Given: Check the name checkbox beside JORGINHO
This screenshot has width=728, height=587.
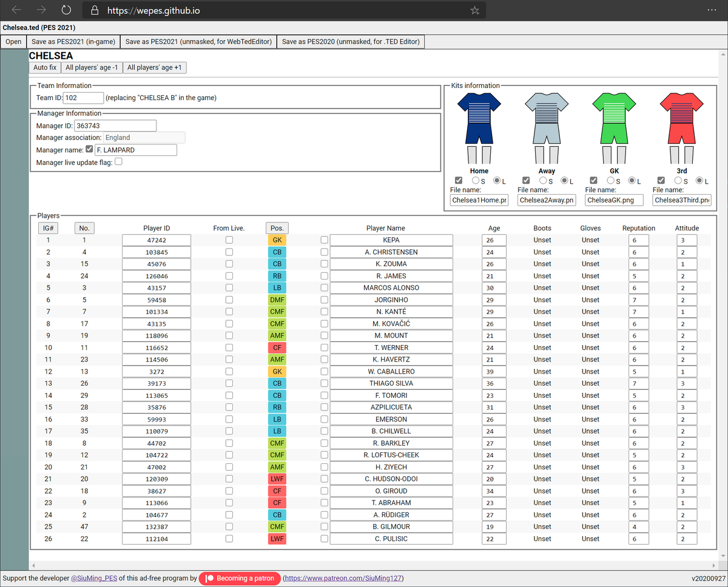Looking at the screenshot, I should point(325,300).
